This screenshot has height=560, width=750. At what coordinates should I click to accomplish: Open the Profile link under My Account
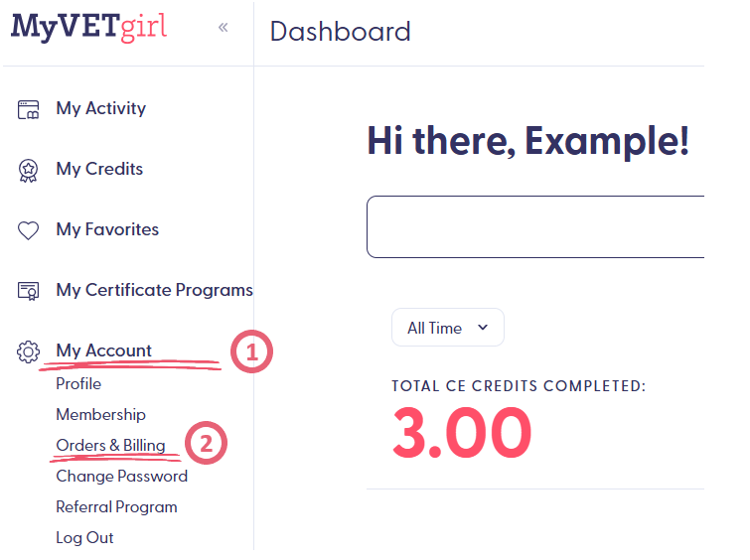coord(78,384)
